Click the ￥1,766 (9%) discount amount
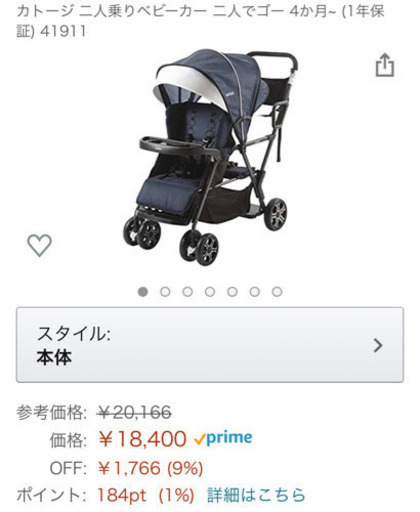 point(151,468)
